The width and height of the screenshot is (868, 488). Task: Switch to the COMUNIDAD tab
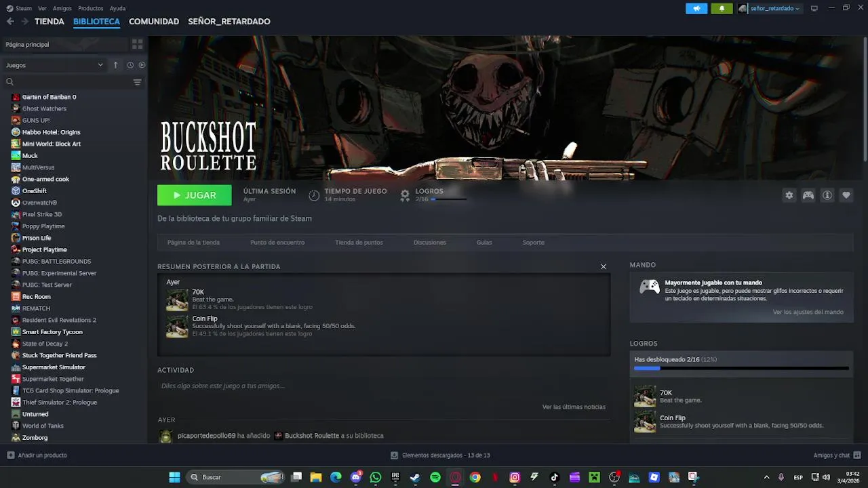click(x=154, y=22)
